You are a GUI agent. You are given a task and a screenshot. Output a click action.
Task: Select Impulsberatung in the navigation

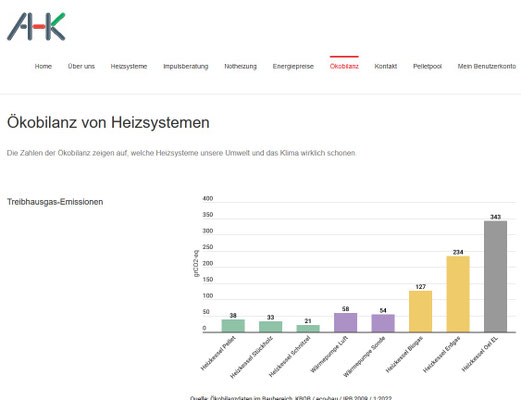186,66
